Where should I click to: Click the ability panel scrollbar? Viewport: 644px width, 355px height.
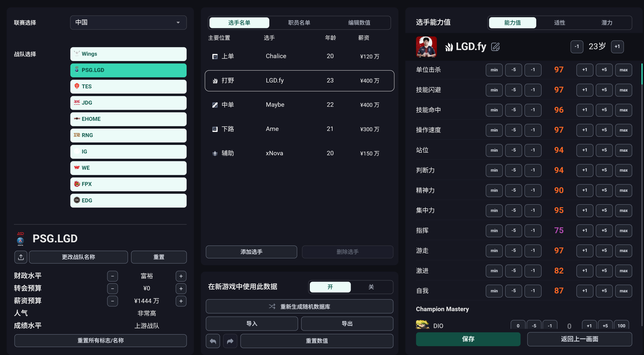[642, 74]
